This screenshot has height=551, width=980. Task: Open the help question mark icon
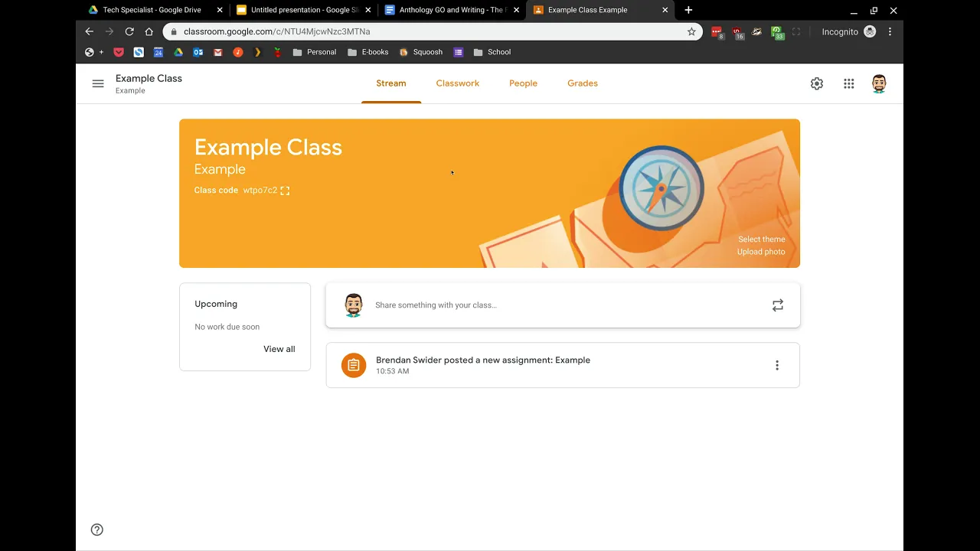tap(97, 530)
